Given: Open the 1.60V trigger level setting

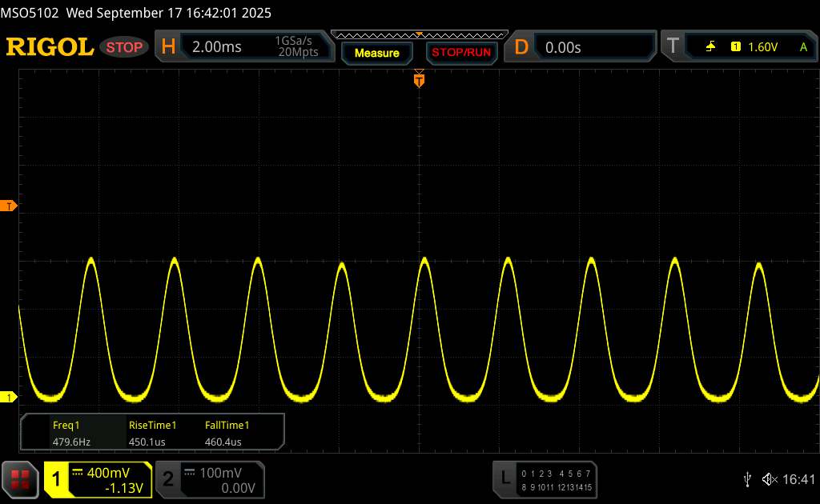Looking at the screenshot, I should (x=762, y=47).
